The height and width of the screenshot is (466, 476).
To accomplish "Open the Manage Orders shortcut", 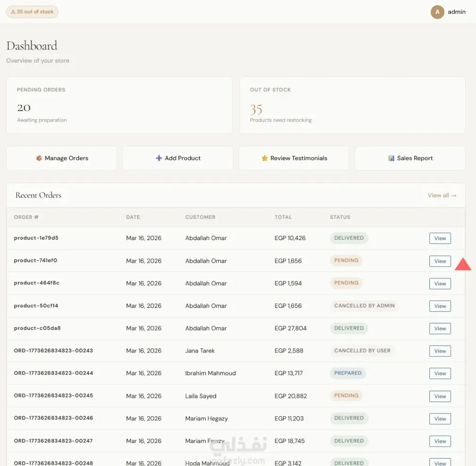I will (62, 158).
